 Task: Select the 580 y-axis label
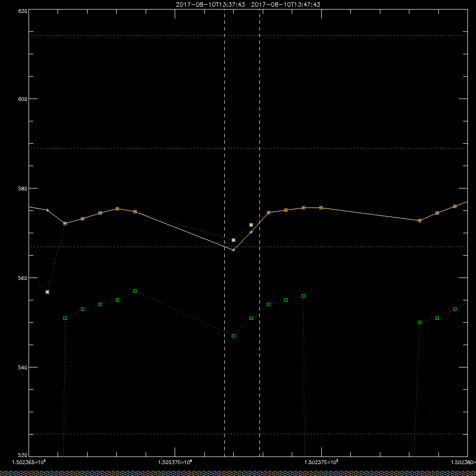click(x=23, y=188)
